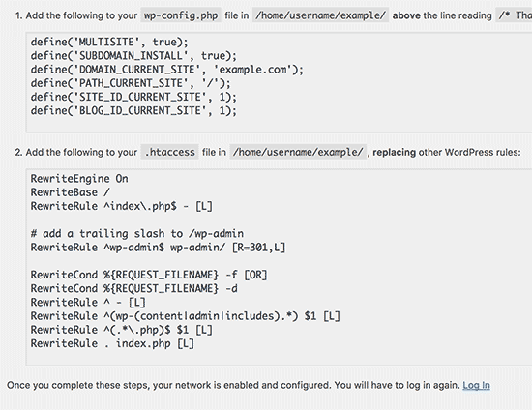Click the .htaccess filename code label
The image size is (532, 410).
[170, 152]
